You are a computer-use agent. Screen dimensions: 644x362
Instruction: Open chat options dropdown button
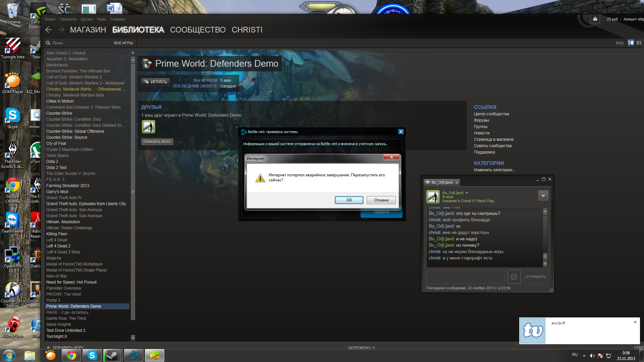coord(543,195)
